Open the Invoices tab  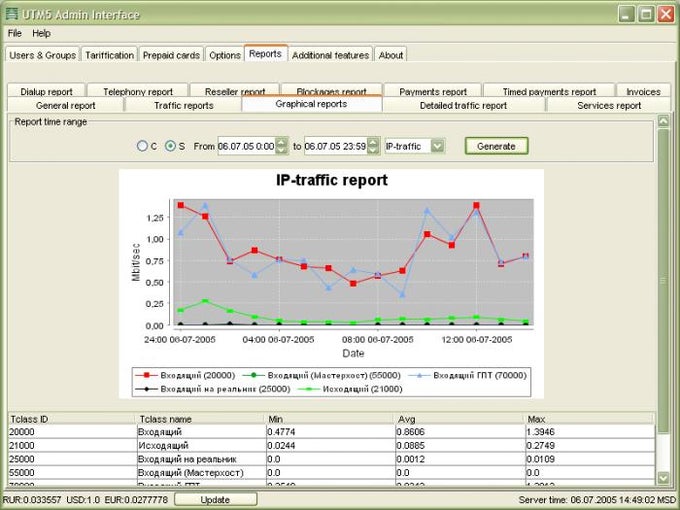click(x=644, y=91)
